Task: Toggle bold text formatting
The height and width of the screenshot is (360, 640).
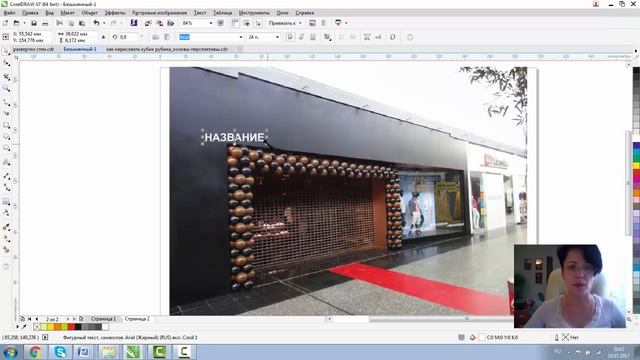Action: coord(290,37)
